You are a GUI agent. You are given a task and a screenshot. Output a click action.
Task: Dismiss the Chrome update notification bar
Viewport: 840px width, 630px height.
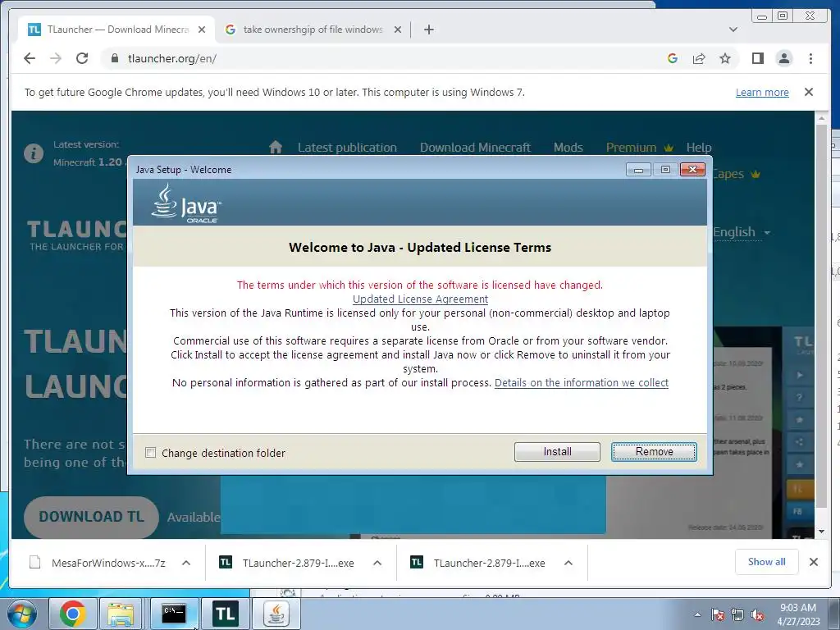point(809,92)
